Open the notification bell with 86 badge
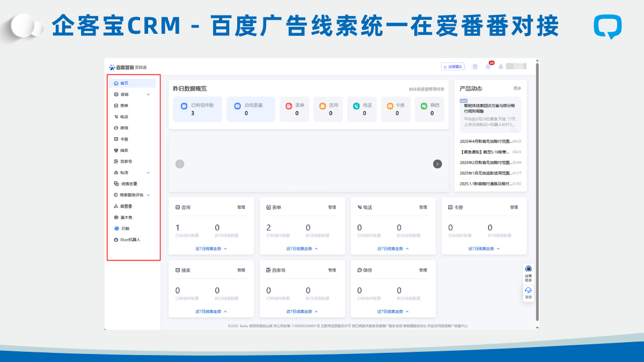Screen dimensions: 644x362 (488, 67)
